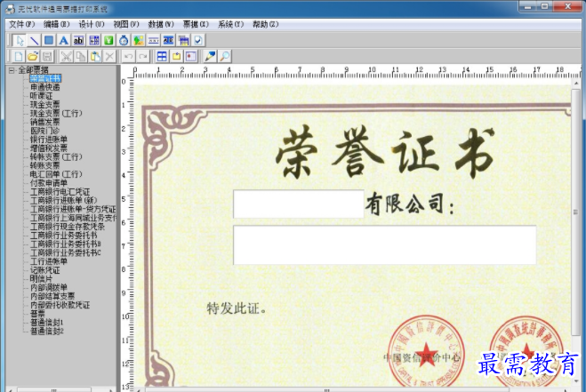
Task: Cut selection with the scissors icon
Action: tap(66, 56)
